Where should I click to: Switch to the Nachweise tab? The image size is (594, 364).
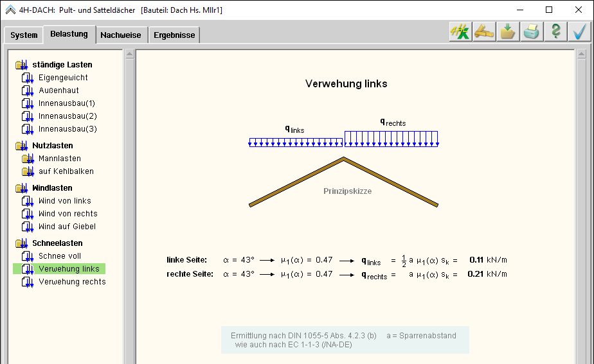point(120,35)
